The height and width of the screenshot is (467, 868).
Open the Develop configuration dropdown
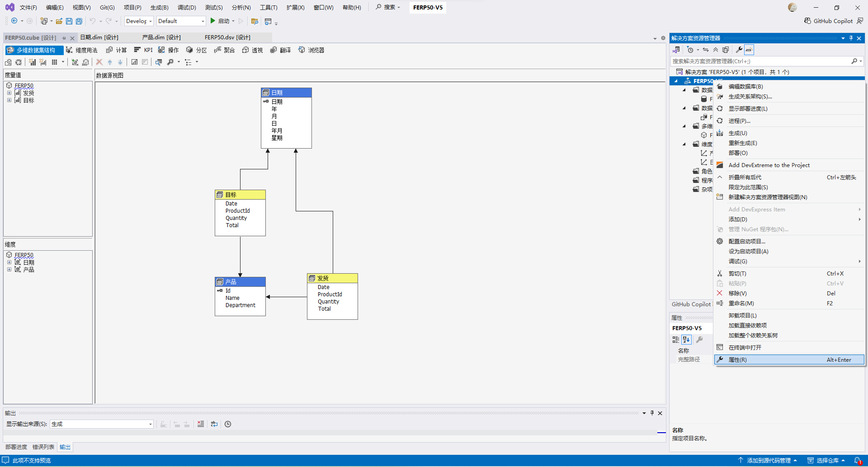[139, 21]
